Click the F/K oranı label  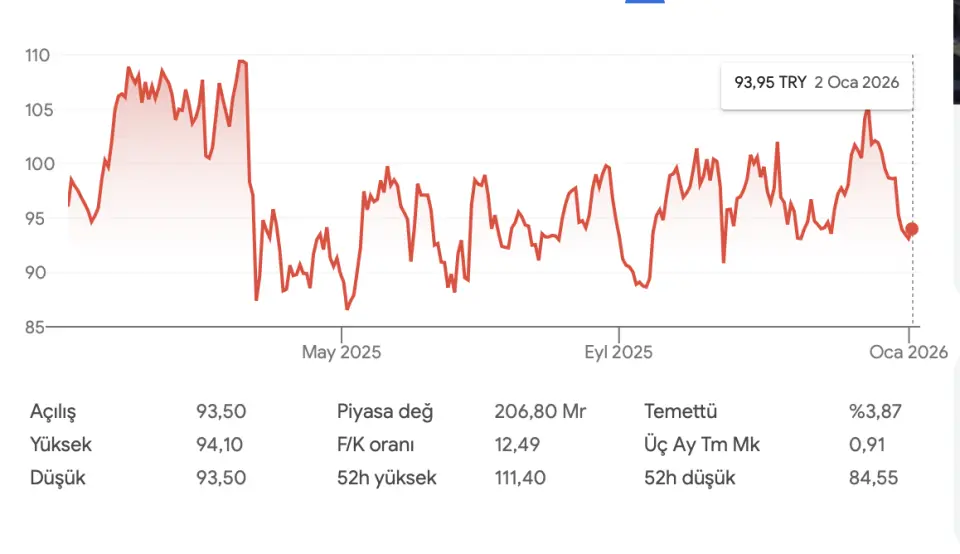click(376, 445)
